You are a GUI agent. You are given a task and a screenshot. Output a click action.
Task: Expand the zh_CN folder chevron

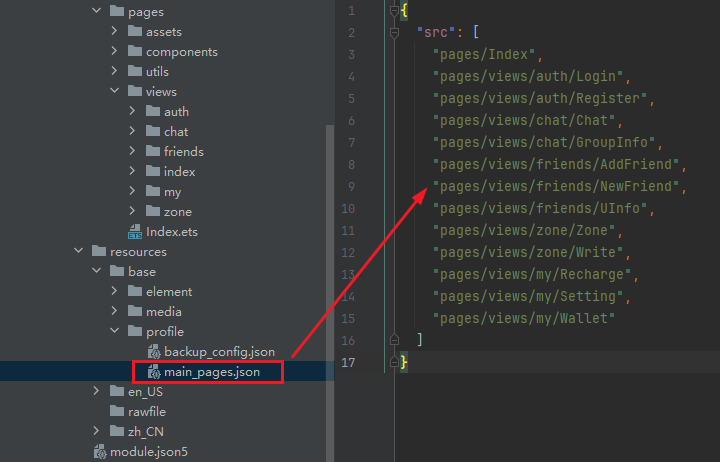pyautogui.click(x=96, y=431)
